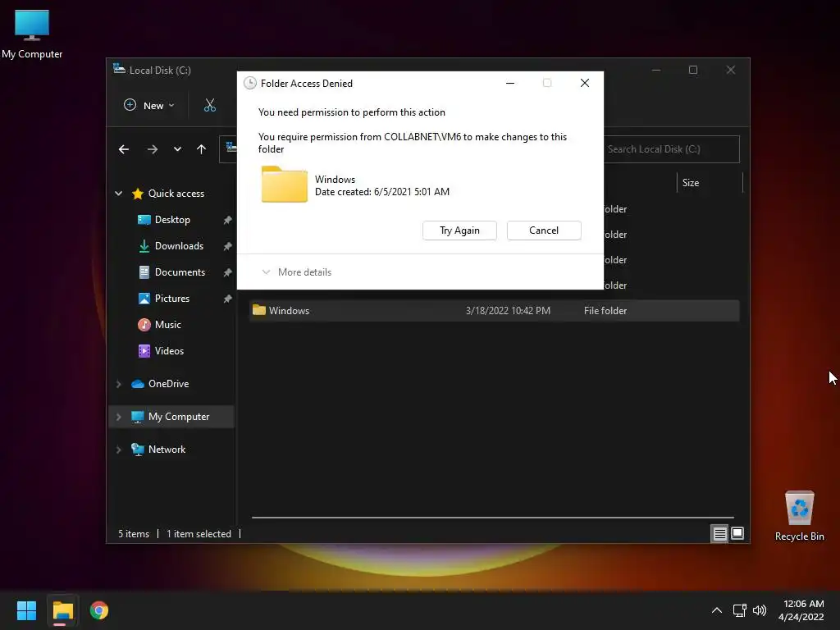Select OneDrive in the navigation pane
Screen dimensions: 840x630
(x=160, y=384)
